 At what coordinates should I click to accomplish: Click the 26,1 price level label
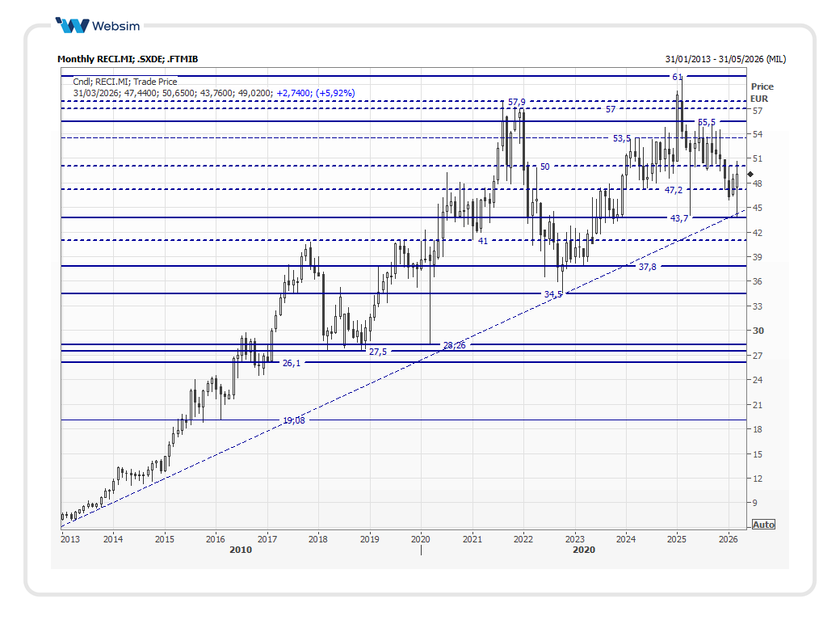point(291,363)
